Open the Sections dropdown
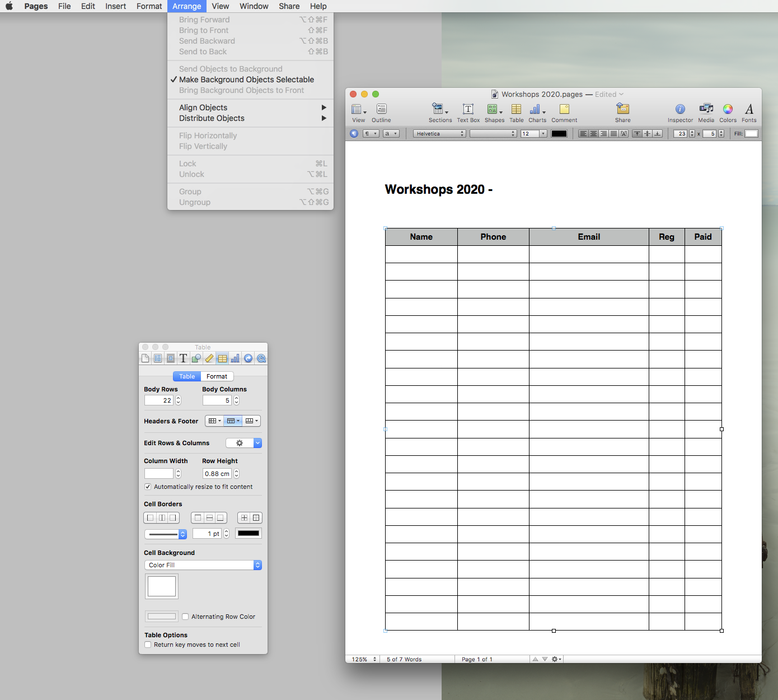Viewport: 778px width, 700px height. (440, 113)
